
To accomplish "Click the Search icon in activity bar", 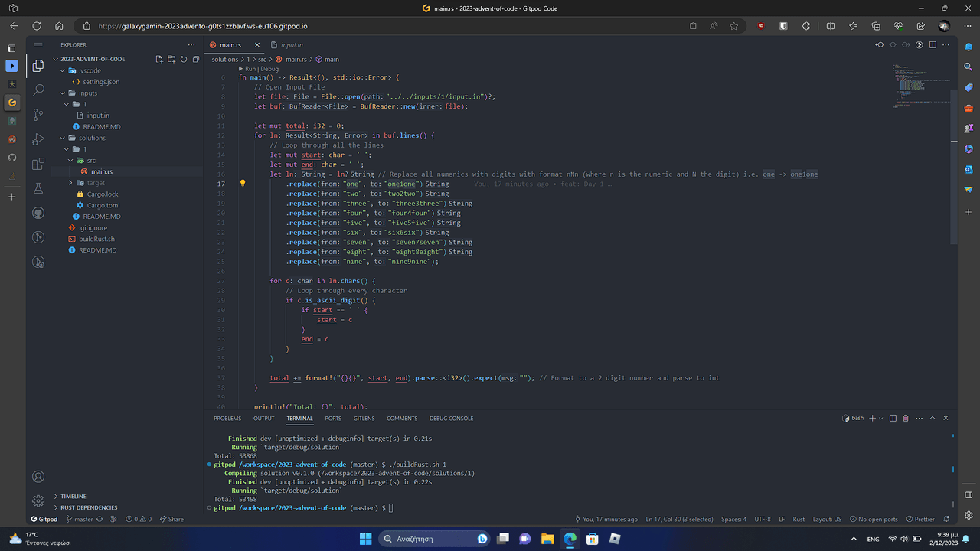I will [38, 90].
